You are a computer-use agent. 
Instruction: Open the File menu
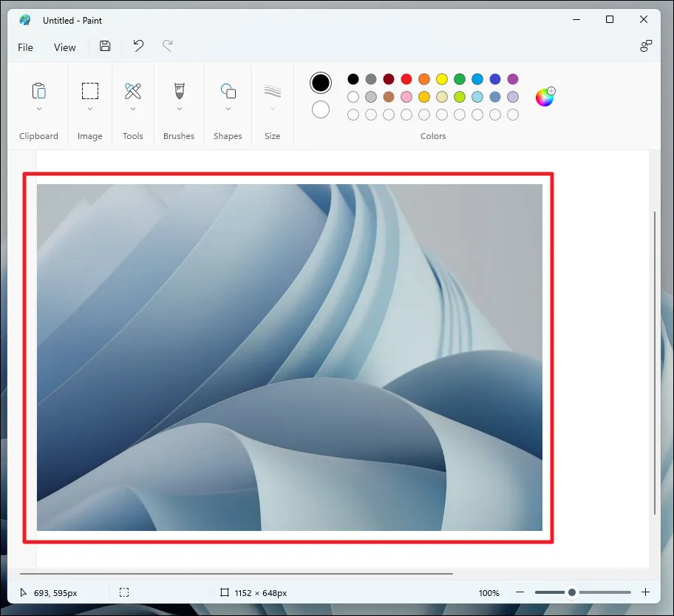[x=26, y=47]
